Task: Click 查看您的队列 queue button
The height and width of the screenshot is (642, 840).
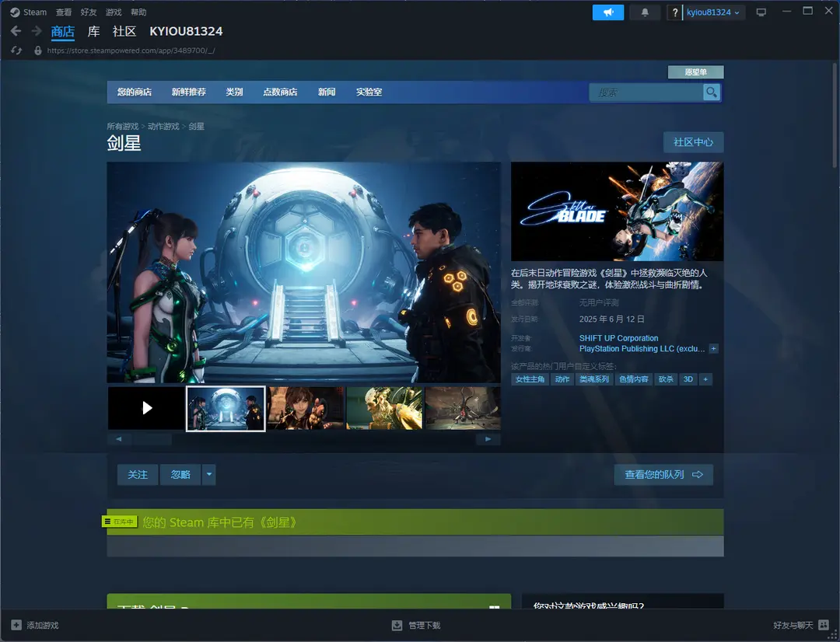Action: pyautogui.click(x=663, y=474)
